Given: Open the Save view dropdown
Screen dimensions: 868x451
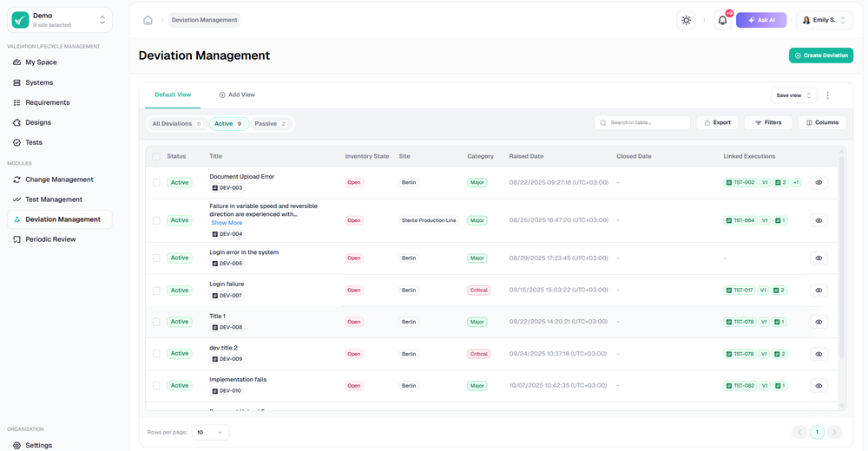Looking at the screenshot, I should click(794, 95).
